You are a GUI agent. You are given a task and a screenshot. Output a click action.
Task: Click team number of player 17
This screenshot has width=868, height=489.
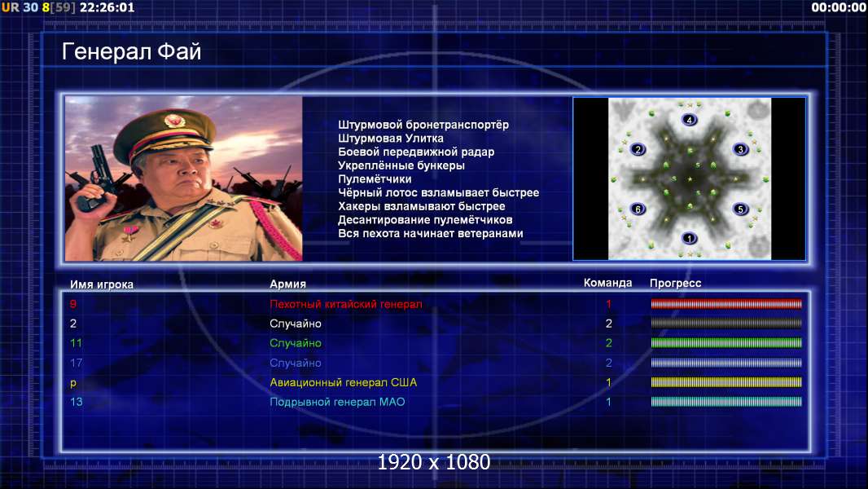pyautogui.click(x=608, y=363)
